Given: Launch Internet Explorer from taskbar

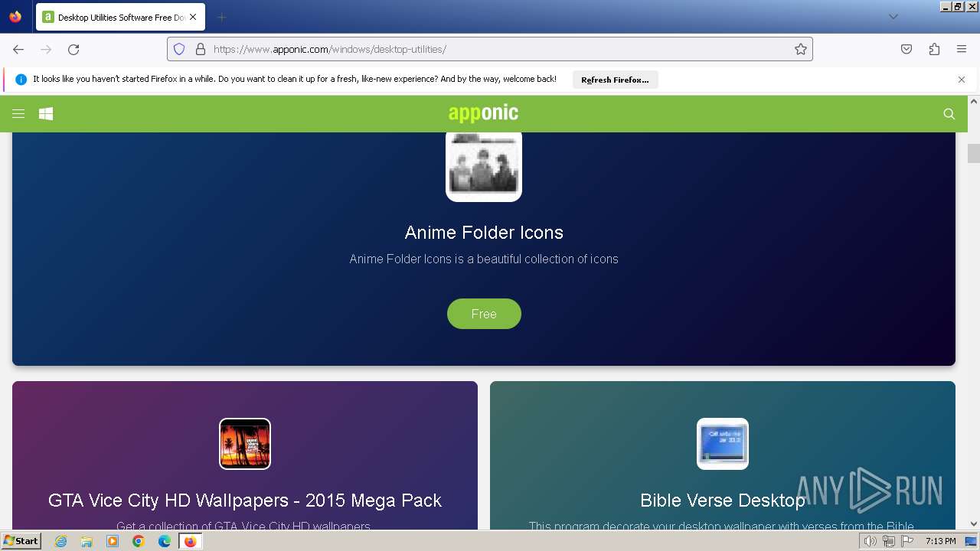Looking at the screenshot, I should pyautogui.click(x=61, y=541).
